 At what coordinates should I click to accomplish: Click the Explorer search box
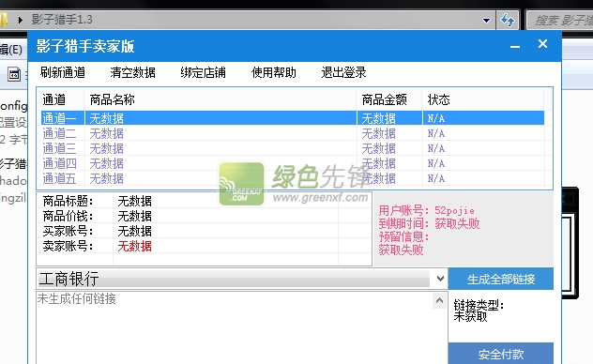point(560,20)
